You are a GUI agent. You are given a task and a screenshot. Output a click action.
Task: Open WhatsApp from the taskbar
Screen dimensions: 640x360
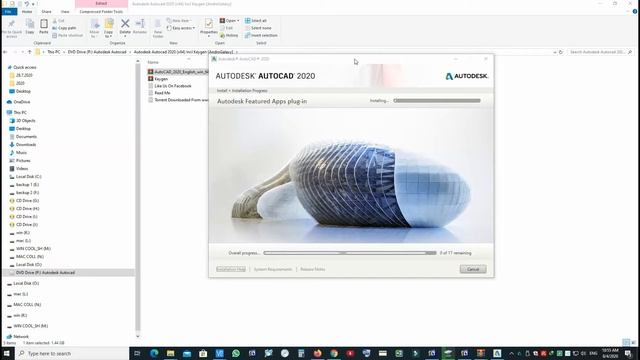coord(236,353)
